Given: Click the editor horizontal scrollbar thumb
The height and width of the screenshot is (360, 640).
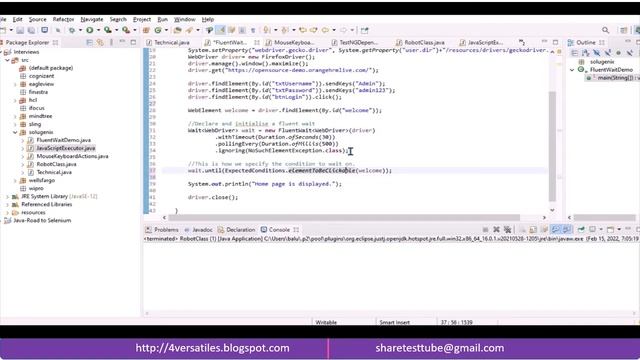Looking at the screenshot, I should 343,218.
